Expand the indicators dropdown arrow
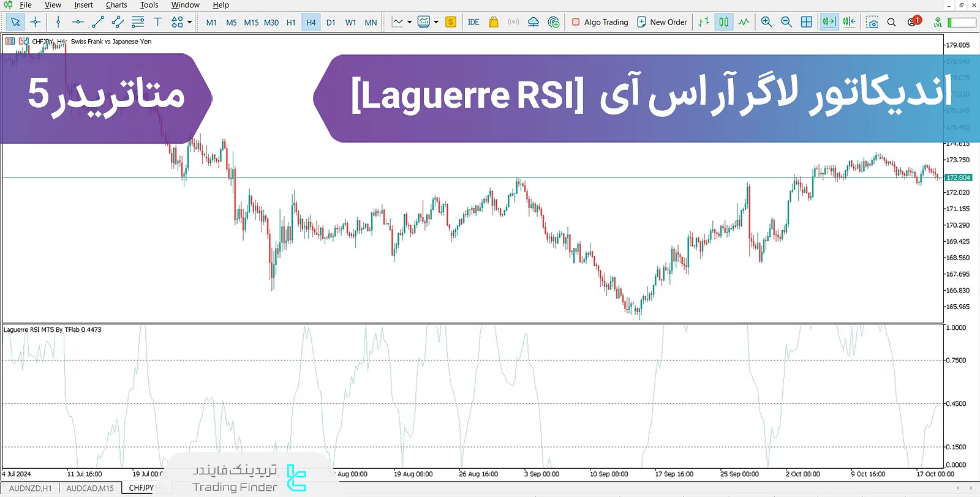Viewport: 980px width, 497px height. [409, 22]
